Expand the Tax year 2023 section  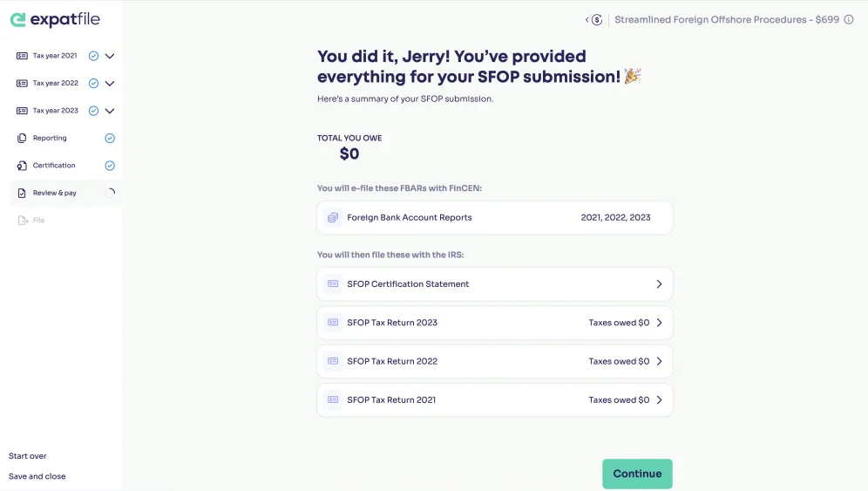(110, 111)
